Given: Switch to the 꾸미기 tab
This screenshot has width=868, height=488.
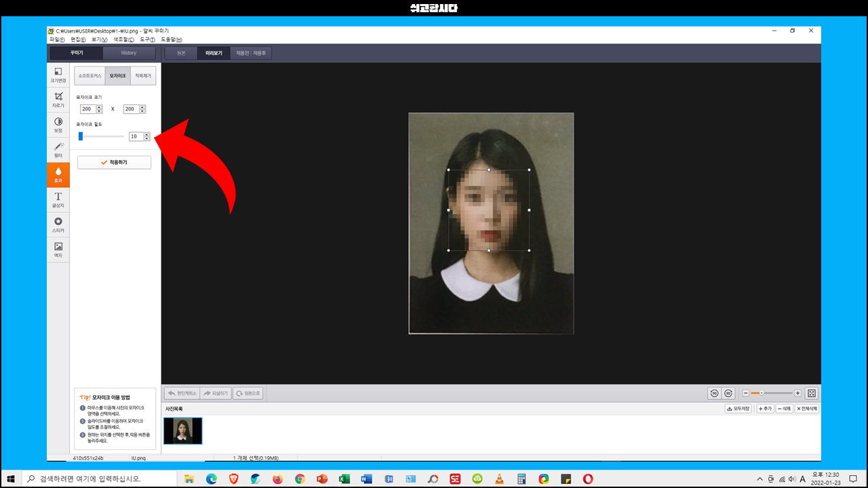Looking at the screenshot, I should coord(77,53).
